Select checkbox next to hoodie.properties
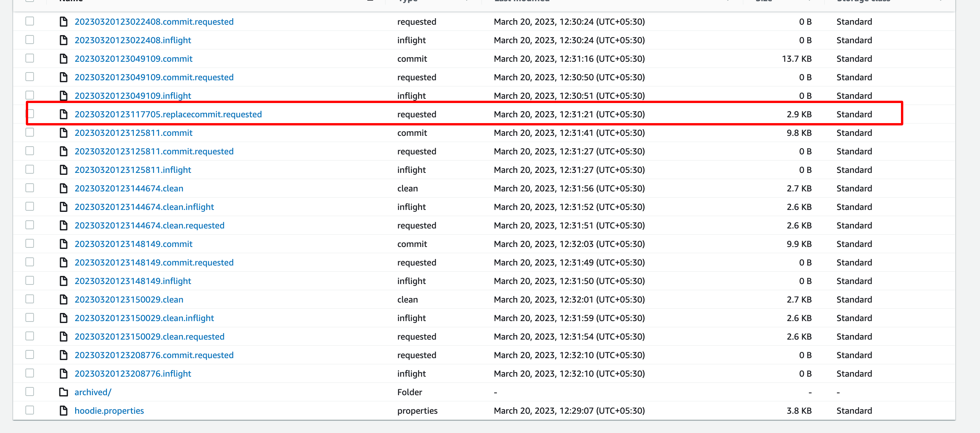980x433 pixels. point(30,410)
